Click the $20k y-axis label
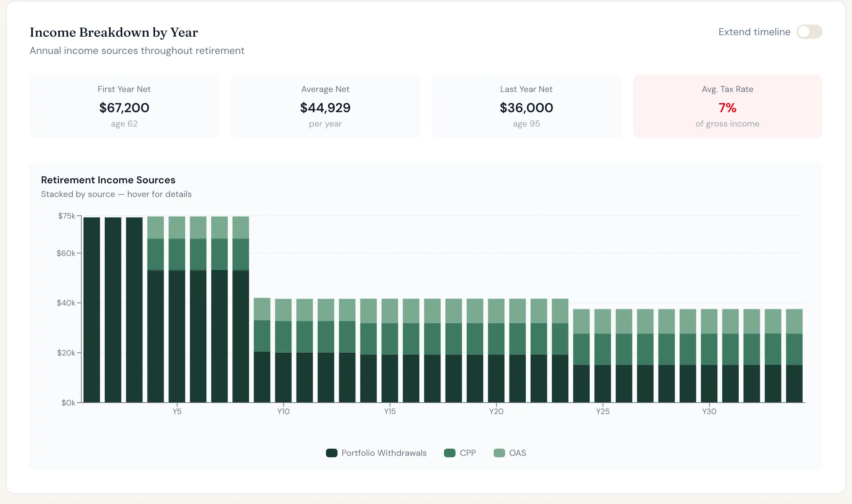Screen dimensions: 852x504 pyautogui.click(x=66, y=353)
